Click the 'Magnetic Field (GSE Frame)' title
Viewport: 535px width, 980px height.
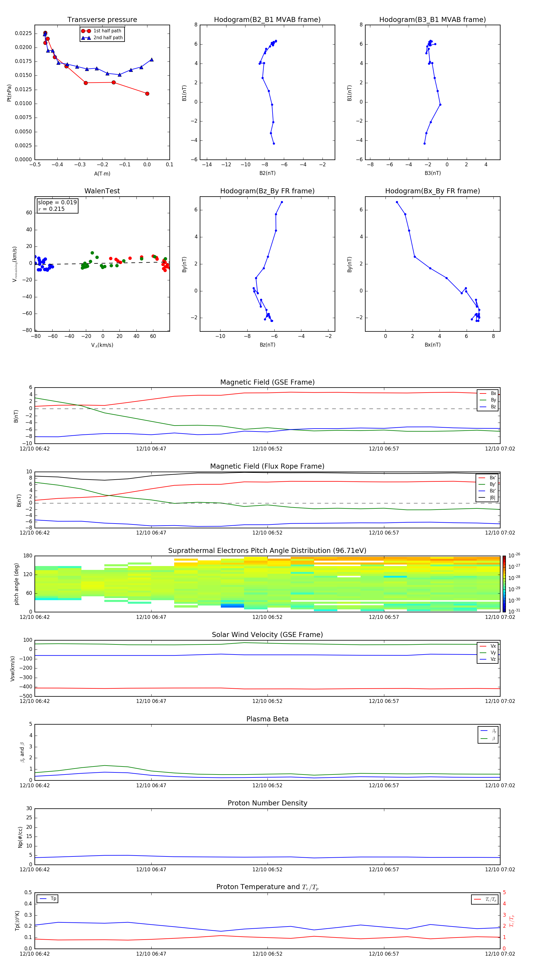[x=267, y=382]
